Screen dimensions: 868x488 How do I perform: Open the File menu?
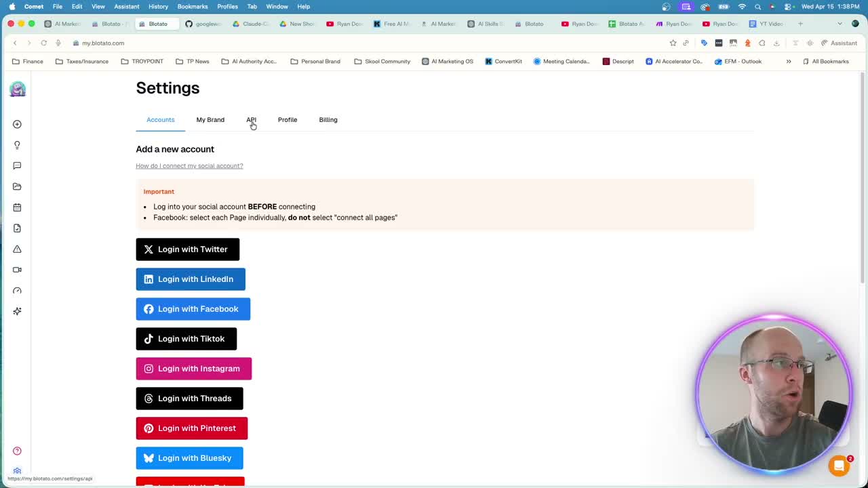58,7
